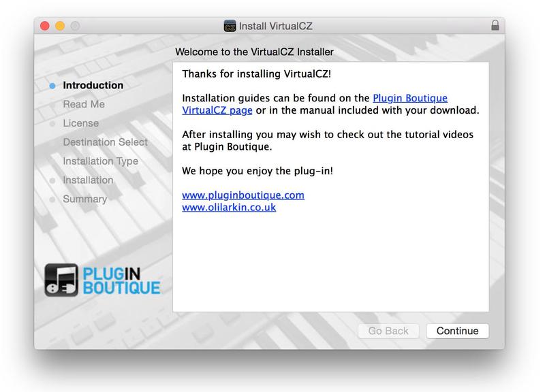Select the Read Me step
This screenshot has width=545, height=392.
click(x=84, y=104)
